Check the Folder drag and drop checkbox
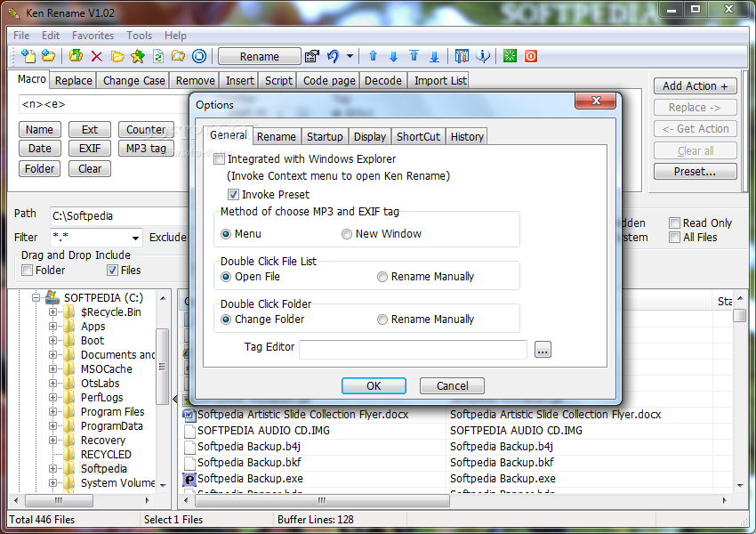The width and height of the screenshot is (756, 534). pyautogui.click(x=28, y=271)
